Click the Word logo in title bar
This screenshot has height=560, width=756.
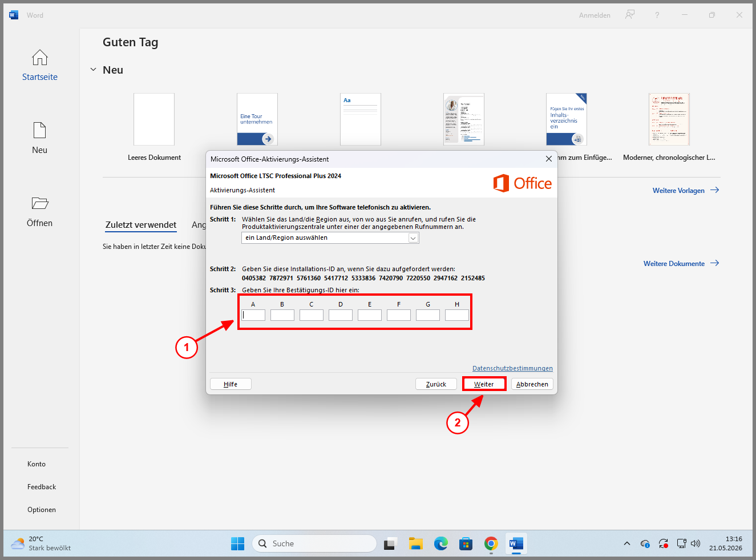click(14, 15)
